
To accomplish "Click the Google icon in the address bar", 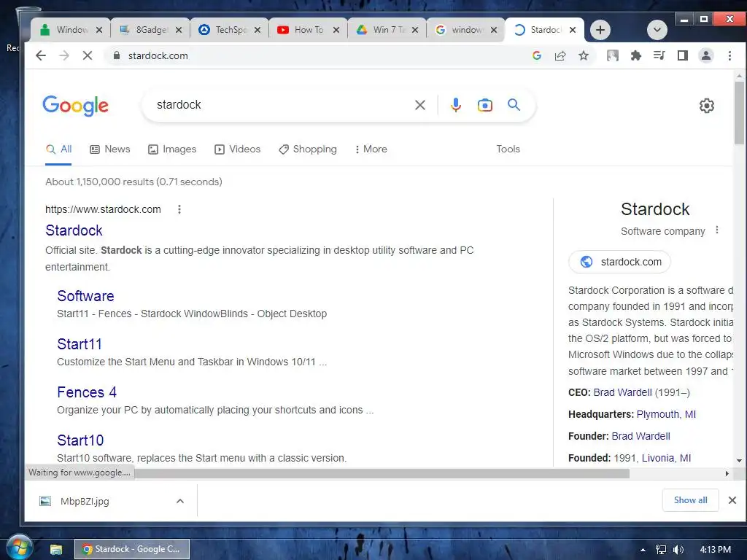I will tap(537, 55).
